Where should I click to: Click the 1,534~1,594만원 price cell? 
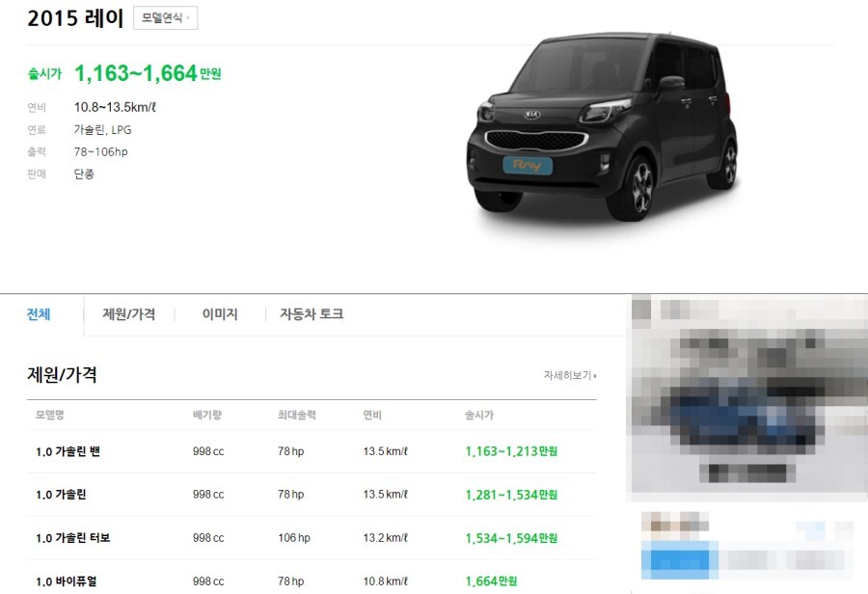click(511, 538)
